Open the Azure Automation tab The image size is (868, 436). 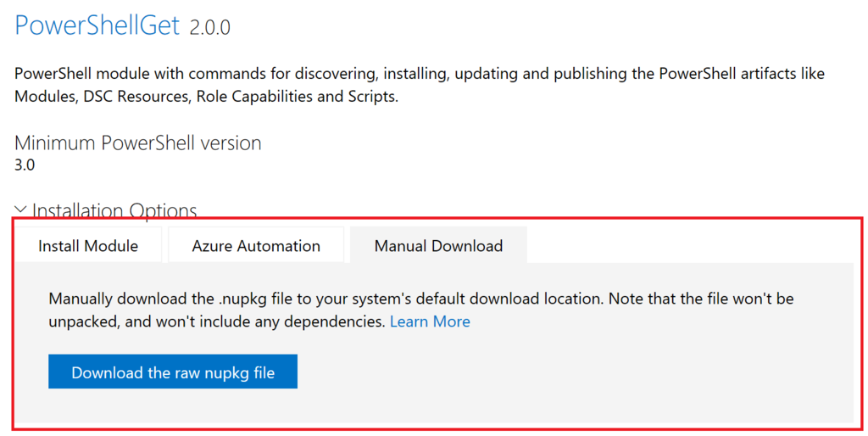pos(256,245)
